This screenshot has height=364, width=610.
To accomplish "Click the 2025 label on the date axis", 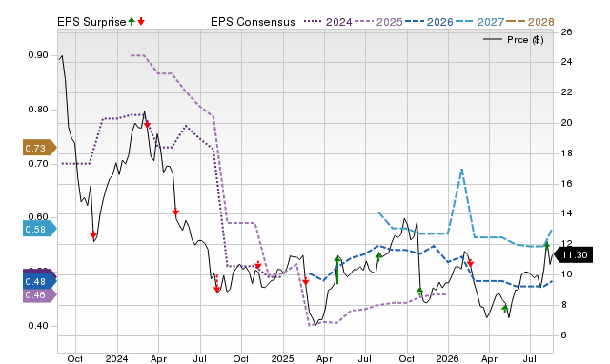I will [283, 358].
